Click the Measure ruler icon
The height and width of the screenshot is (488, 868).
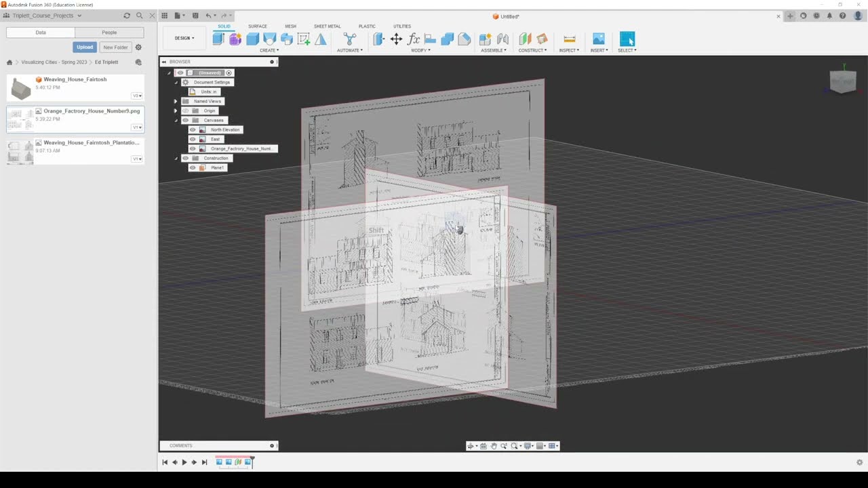coord(569,39)
